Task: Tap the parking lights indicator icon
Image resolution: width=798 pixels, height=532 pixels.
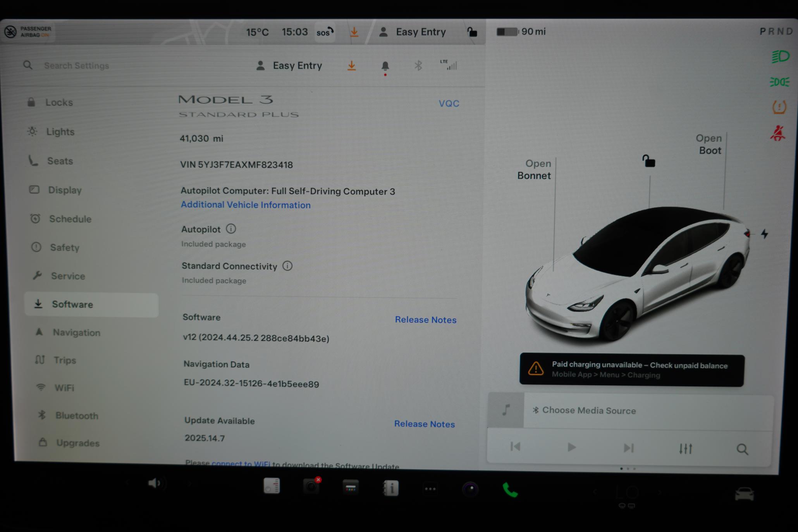Action: (x=779, y=82)
